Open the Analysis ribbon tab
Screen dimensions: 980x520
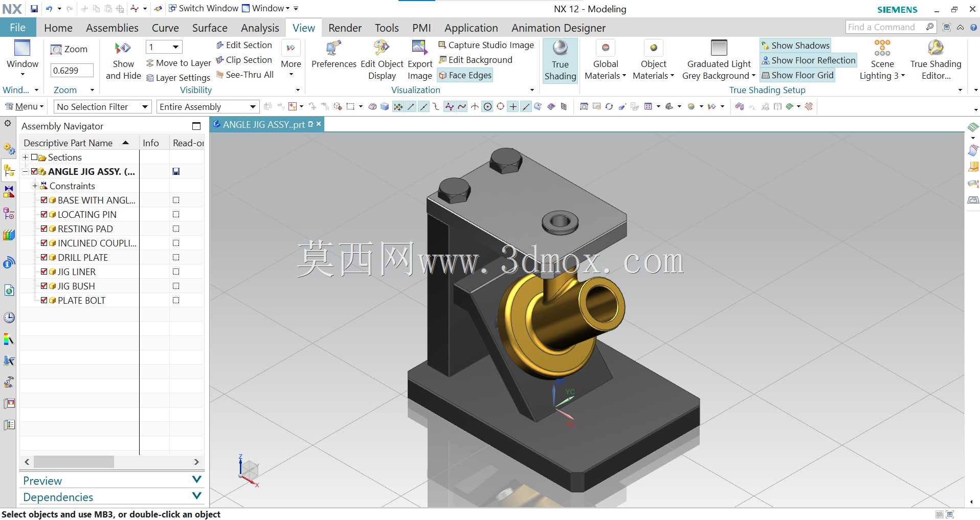(260, 28)
